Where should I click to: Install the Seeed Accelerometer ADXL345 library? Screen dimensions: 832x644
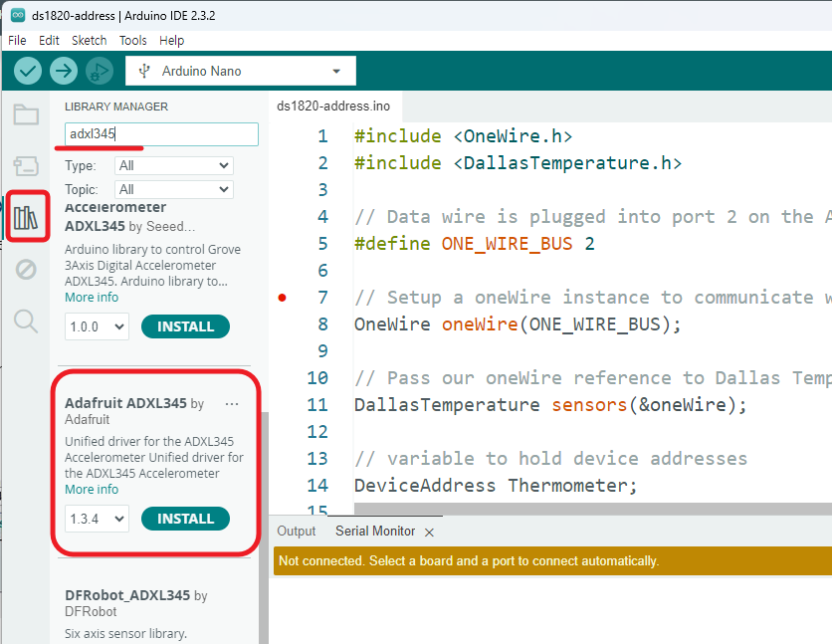click(x=185, y=326)
